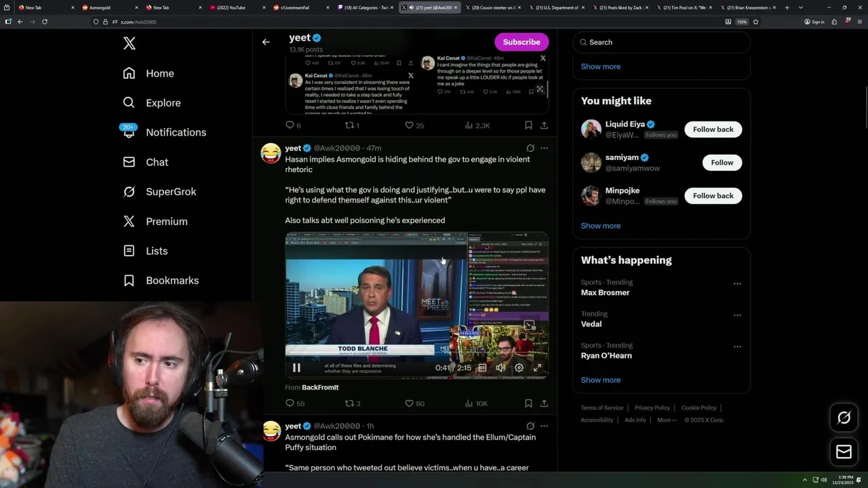The height and width of the screenshot is (488, 868).
Task: Pause the Todd Blanche video
Action: (296, 367)
